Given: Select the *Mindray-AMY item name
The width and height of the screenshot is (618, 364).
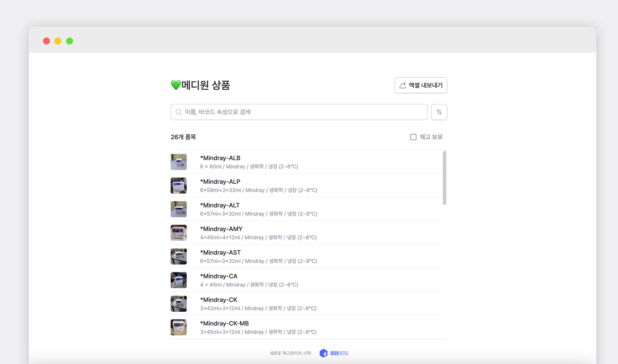Looking at the screenshot, I should click(x=221, y=229).
